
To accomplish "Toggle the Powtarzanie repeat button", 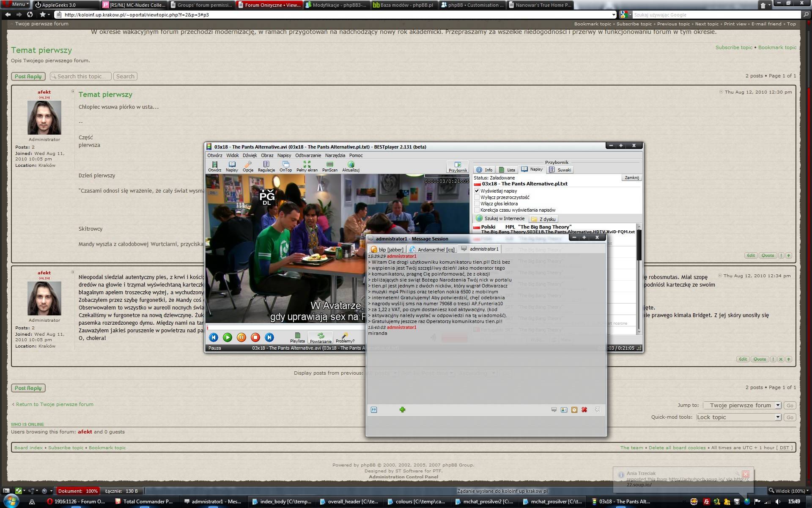I will point(321,338).
